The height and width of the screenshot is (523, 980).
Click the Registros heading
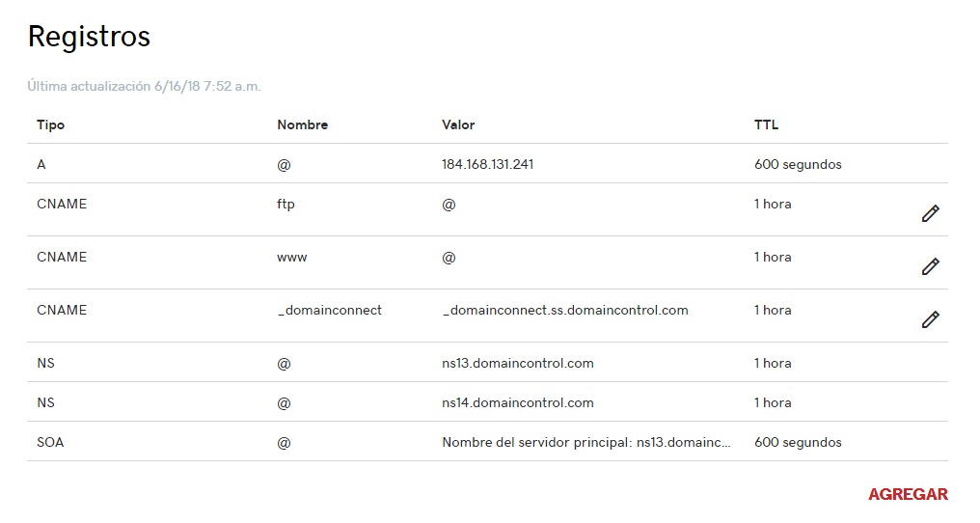[x=89, y=37]
